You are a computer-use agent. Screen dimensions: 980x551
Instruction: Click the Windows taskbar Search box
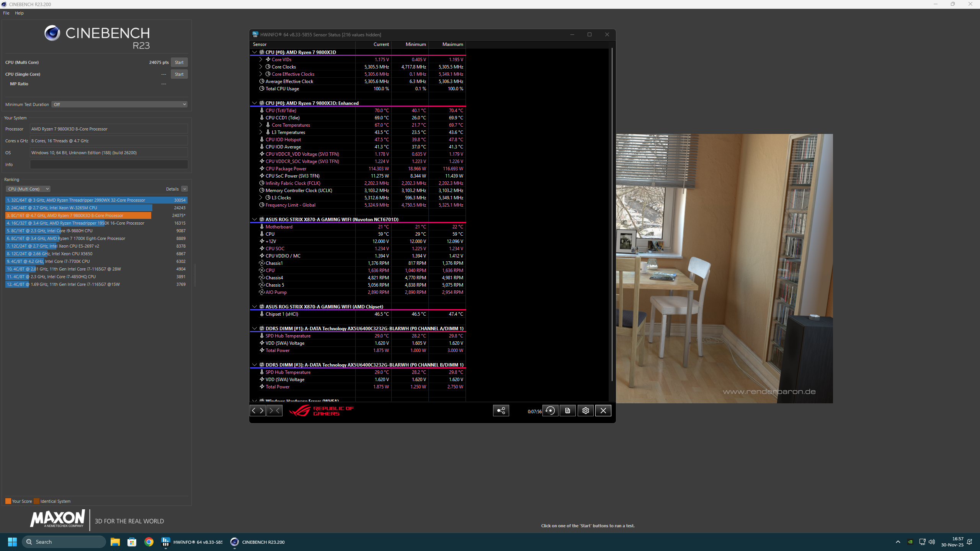pyautogui.click(x=64, y=542)
